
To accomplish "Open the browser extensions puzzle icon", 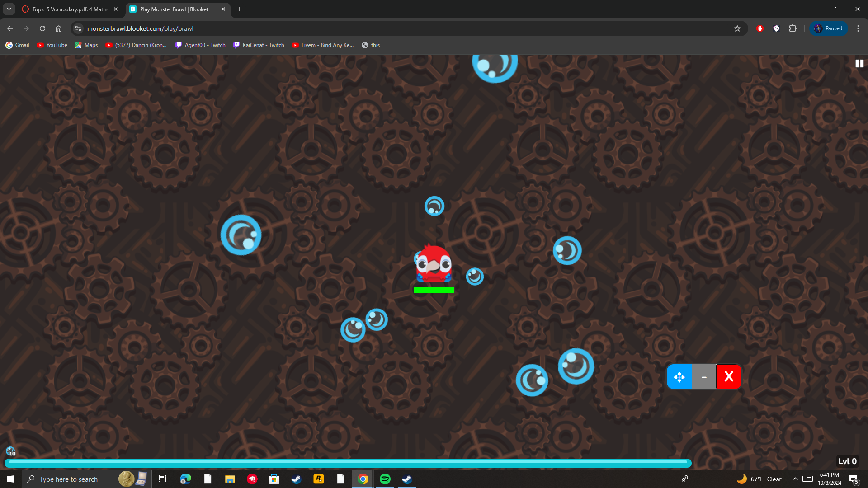I will 793,28.
